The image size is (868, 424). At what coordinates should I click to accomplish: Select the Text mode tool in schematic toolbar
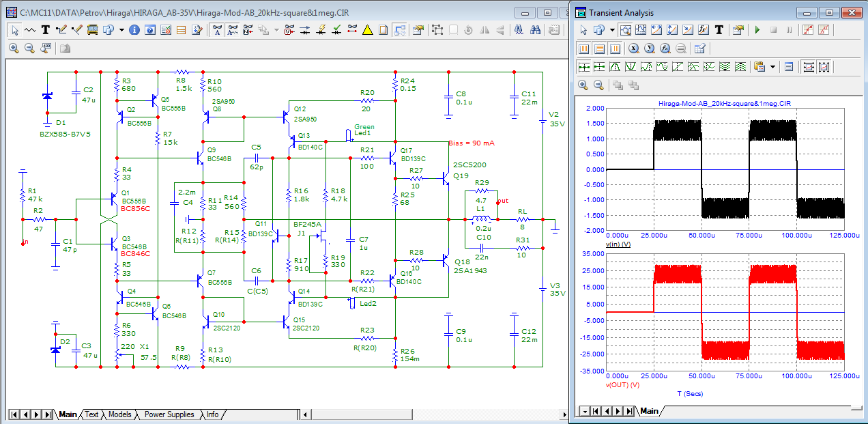(46, 30)
